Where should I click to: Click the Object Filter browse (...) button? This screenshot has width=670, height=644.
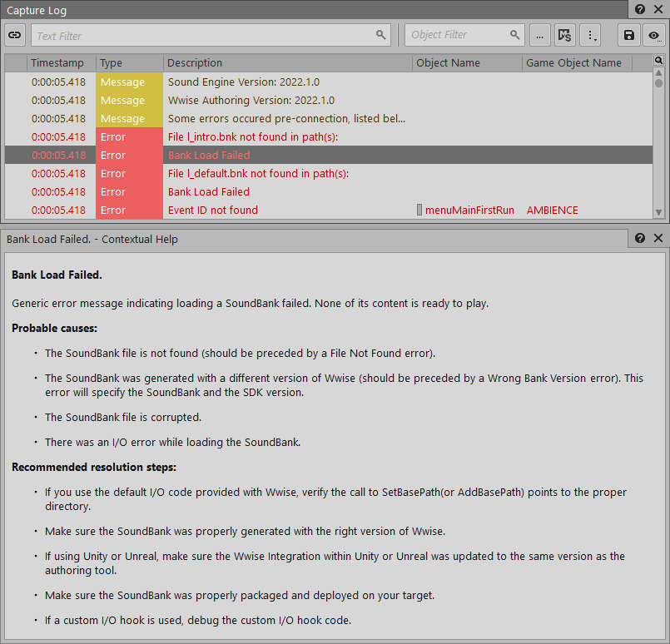click(540, 35)
